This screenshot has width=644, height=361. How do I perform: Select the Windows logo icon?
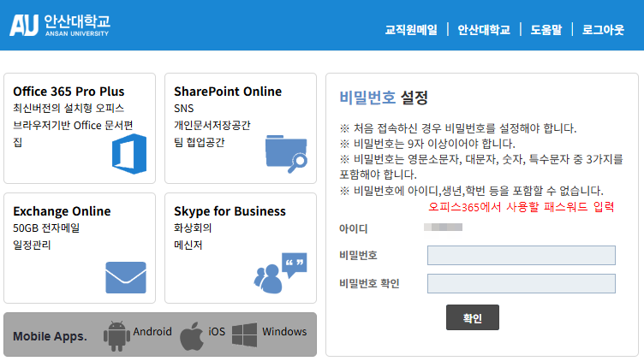[244, 334]
